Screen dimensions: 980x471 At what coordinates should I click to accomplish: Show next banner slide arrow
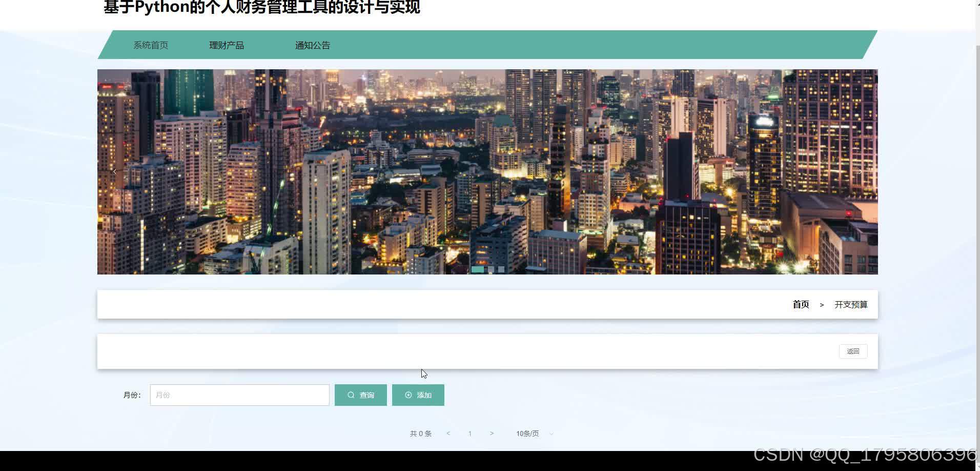[x=860, y=171]
